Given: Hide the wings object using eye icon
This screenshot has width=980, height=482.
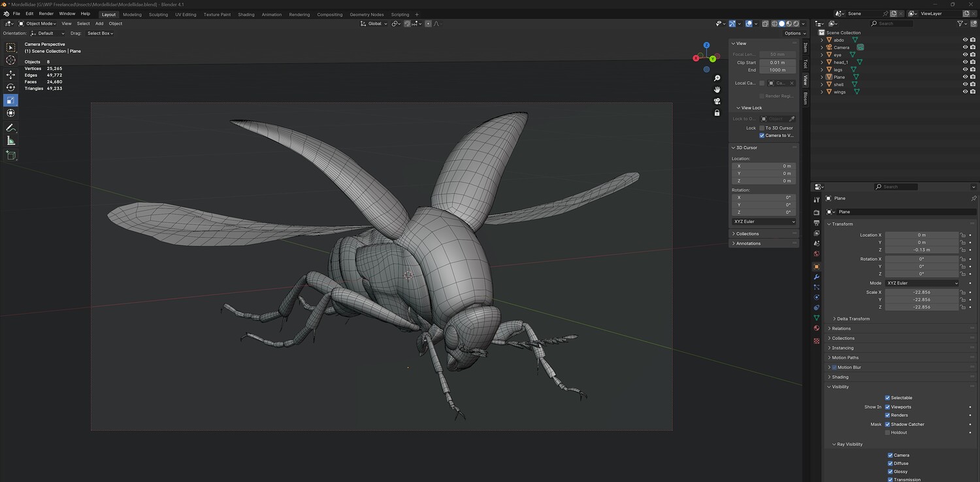Looking at the screenshot, I should (965, 92).
